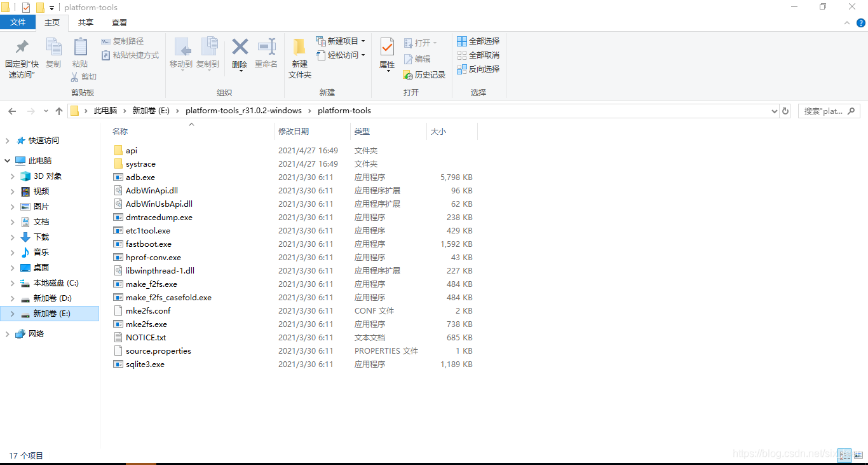
Task: Click the Delete (删除) X icon
Action: coord(240,46)
